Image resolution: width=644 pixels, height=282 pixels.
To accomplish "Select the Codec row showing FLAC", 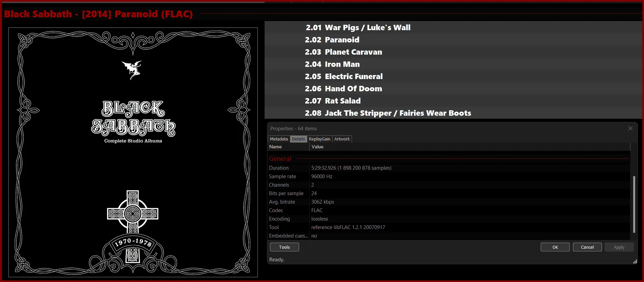I will [x=449, y=210].
